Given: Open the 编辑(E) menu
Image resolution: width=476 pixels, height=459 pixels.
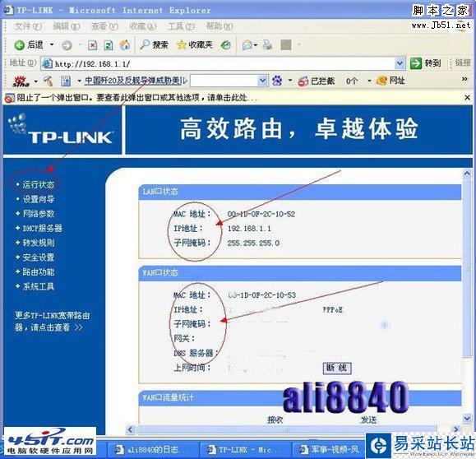Looking at the screenshot, I should pos(66,26).
